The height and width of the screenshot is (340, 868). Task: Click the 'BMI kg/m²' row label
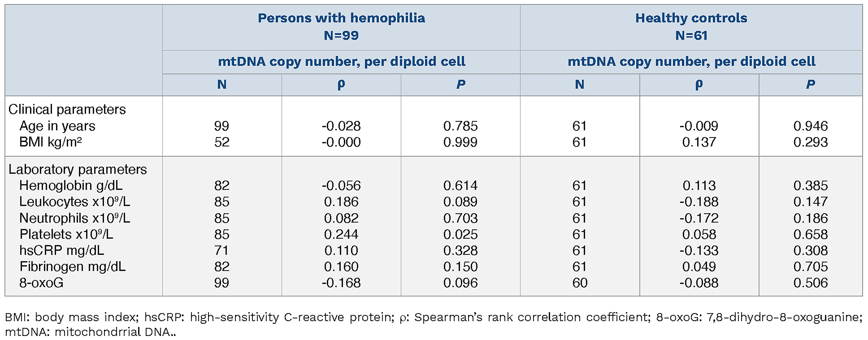pyautogui.click(x=51, y=142)
